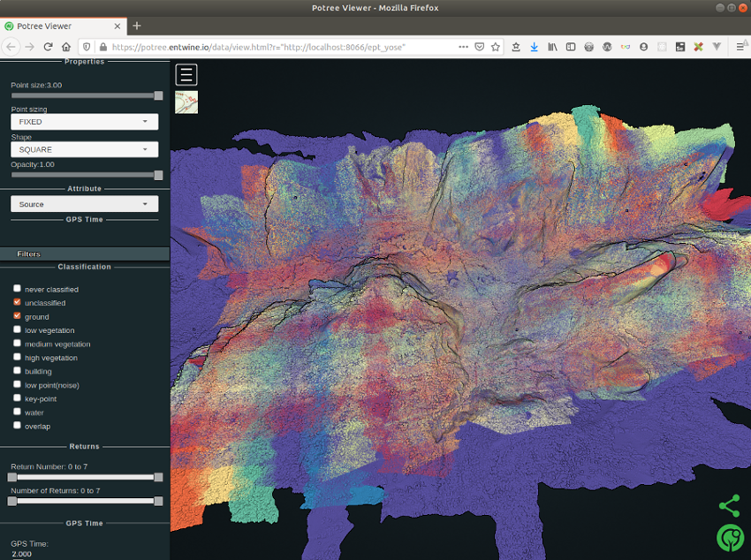Click the green Entwine logo icon
The width and height of the screenshot is (751, 560).
point(731,538)
